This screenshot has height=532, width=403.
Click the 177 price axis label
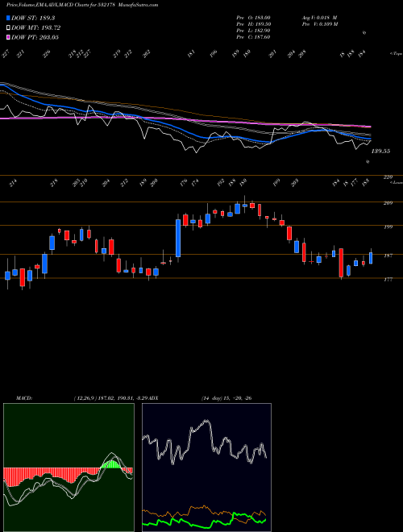pos(388,279)
